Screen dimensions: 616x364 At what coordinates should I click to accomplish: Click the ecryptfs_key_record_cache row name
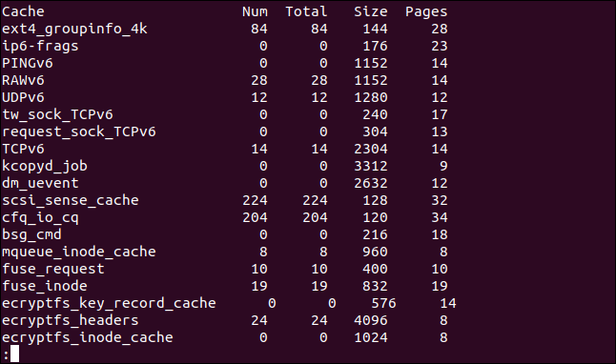[x=109, y=304]
